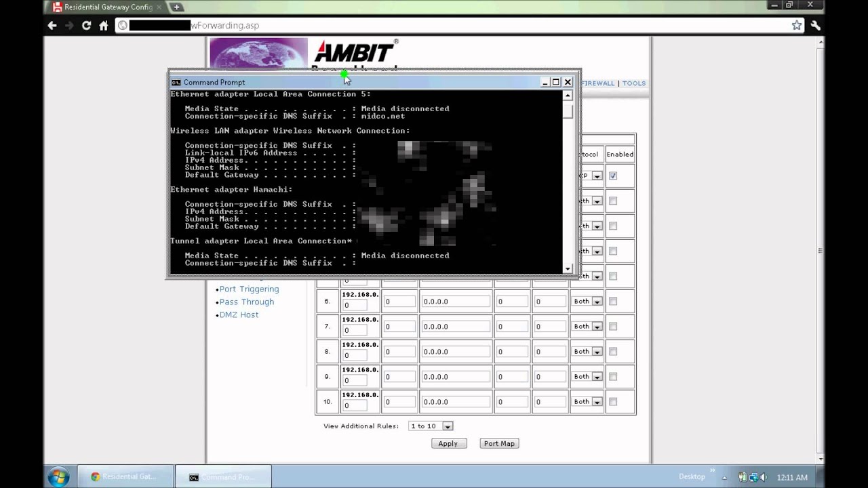This screenshot has height=488, width=868.
Task: Click the Command Prompt scroll up arrow
Action: click(568, 96)
